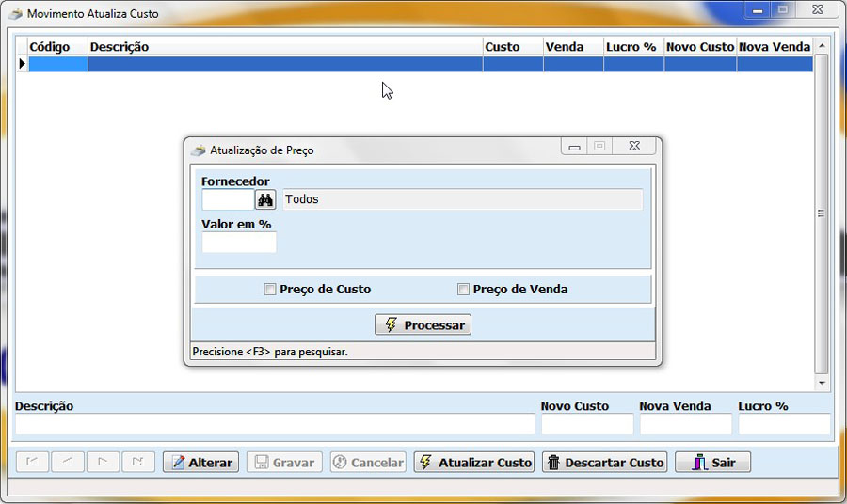This screenshot has height=504, width=847.
Task: Click grid scrollbar down arrow
Action: 822,383
